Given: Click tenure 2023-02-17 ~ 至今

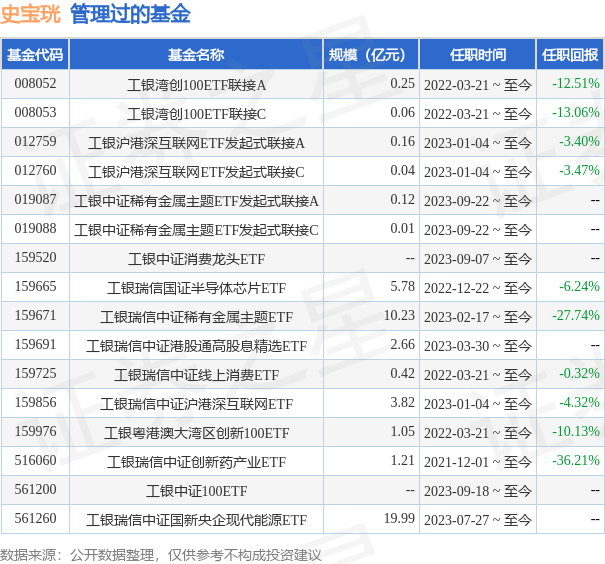Looking at the screenshot, I should tap(478, 317).
